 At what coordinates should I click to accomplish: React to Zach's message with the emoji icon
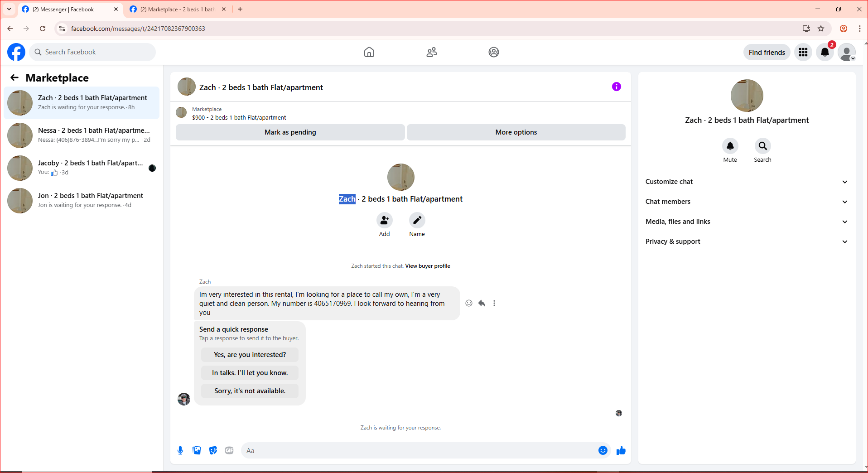(x=469, y=303)
